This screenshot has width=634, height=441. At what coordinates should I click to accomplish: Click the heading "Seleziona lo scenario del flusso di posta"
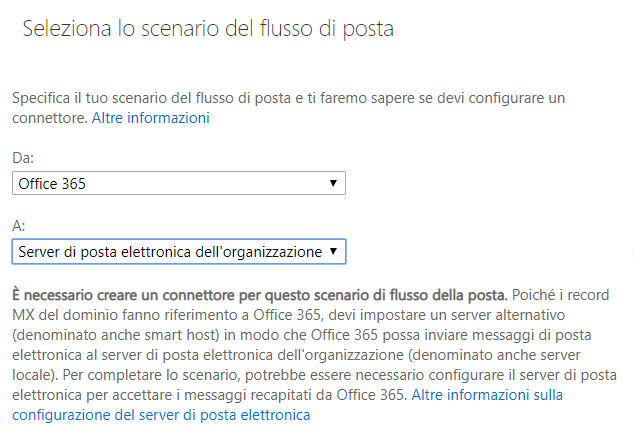(x=208, y=29)
